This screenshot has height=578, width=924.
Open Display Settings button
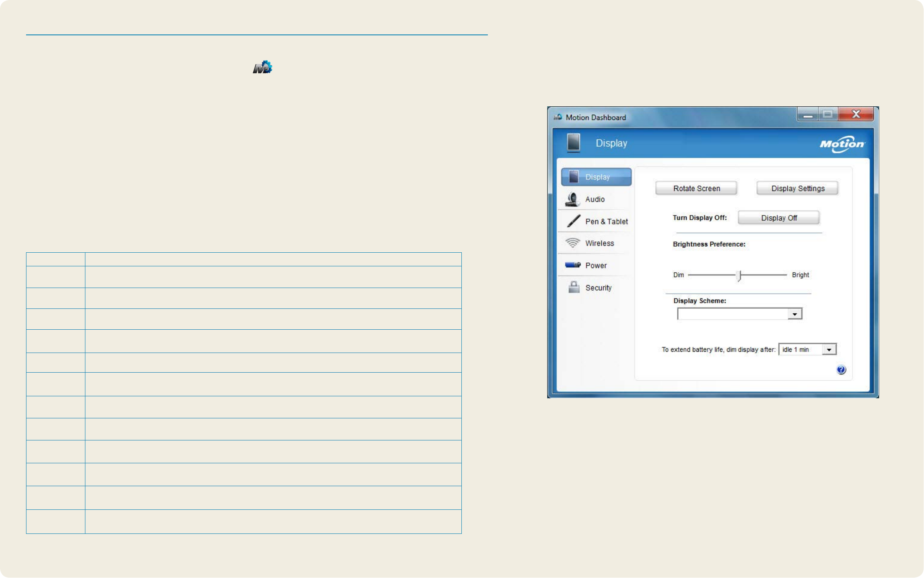pyautogui.click(x=797, y=189)
